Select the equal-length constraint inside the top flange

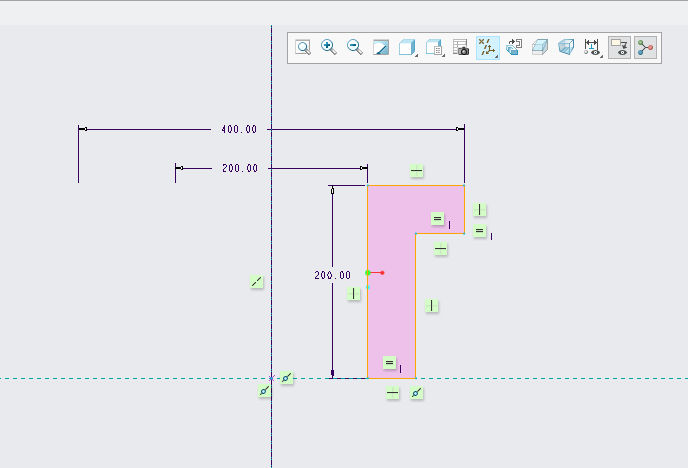(x=437, y=218)
